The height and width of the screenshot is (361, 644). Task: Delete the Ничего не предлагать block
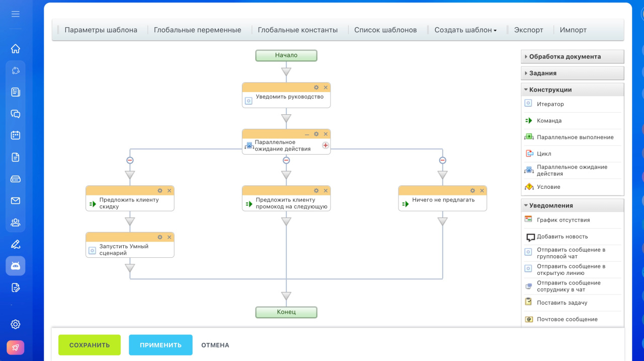point(482,191)
